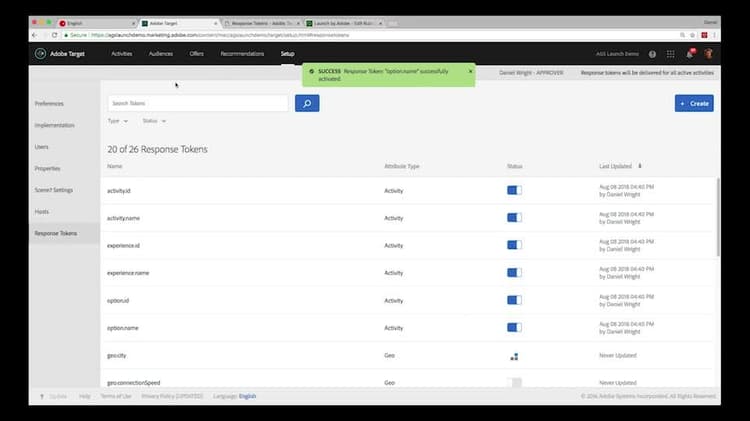The height and width of the screenshot is (421, 750).
Task: Toggle the geo.city response token switch
Action: (x=514, y=356)
